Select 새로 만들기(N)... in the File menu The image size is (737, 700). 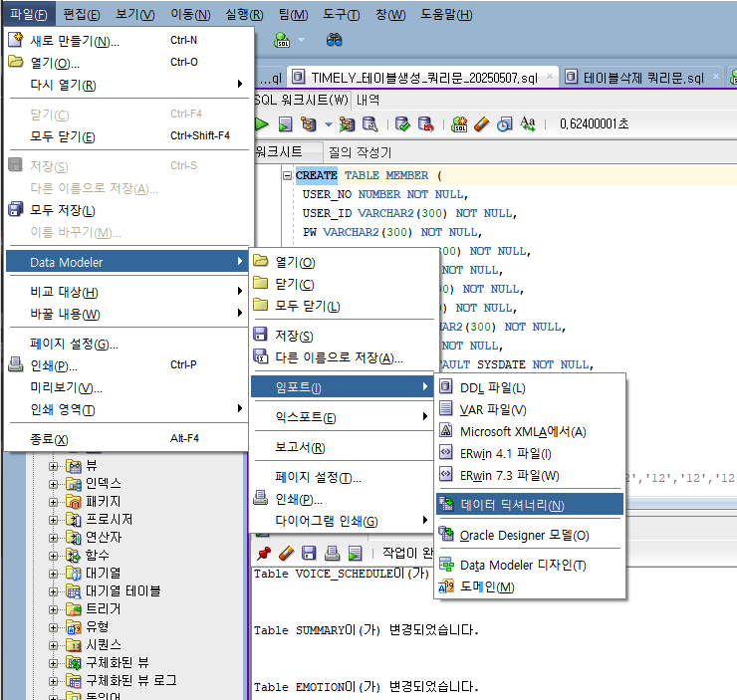(x=127, y=41)
